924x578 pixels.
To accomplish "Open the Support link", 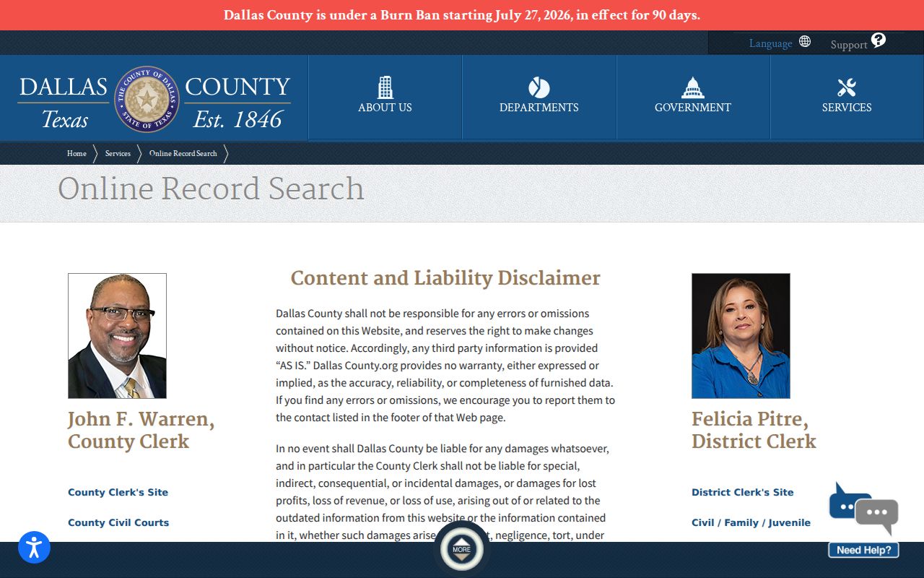I will tap(849, 45).
